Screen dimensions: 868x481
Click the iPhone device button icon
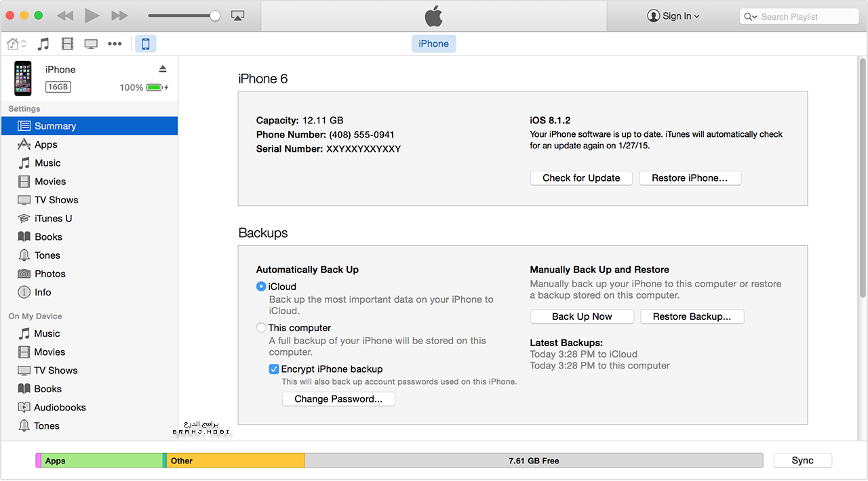tap(145, 44)
